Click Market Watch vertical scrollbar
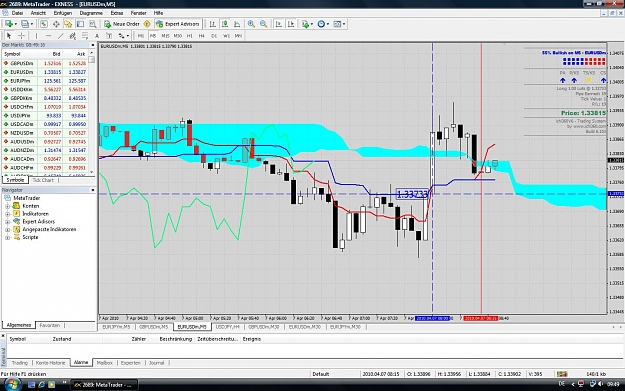625x391 pixels. pyautogui.click(x=92, y=112)
